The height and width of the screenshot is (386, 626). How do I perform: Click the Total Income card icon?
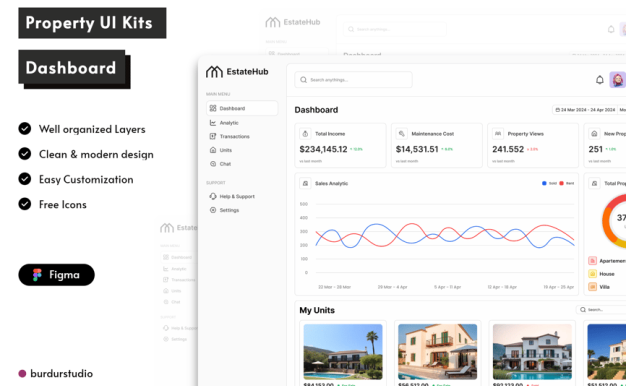click(305, 134)
